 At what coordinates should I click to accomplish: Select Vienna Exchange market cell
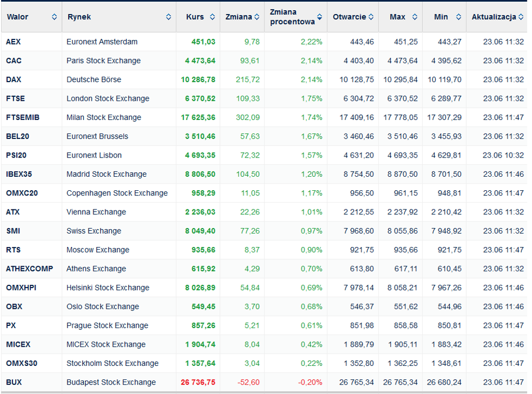[x=119, y=212]
